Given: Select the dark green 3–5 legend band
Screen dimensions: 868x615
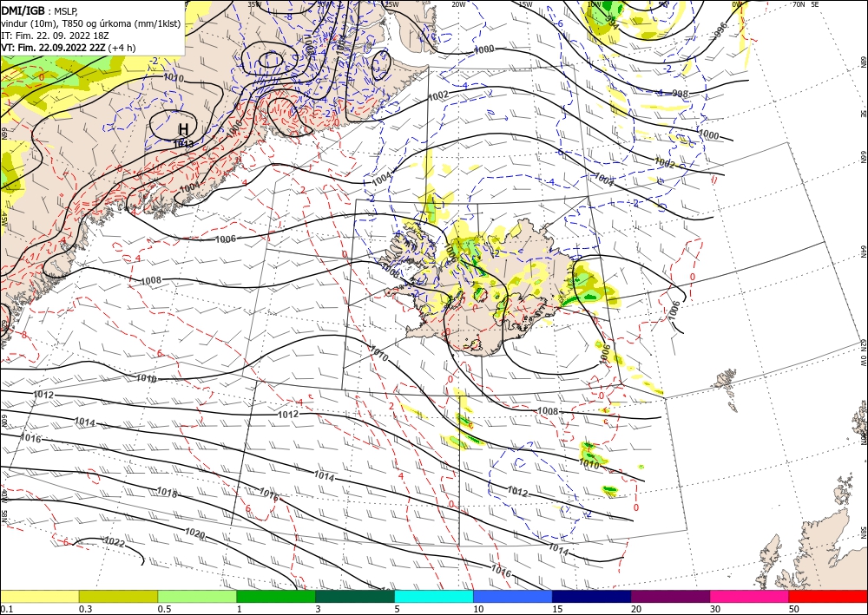Looking at the screenshot, I should coord(355,596).
